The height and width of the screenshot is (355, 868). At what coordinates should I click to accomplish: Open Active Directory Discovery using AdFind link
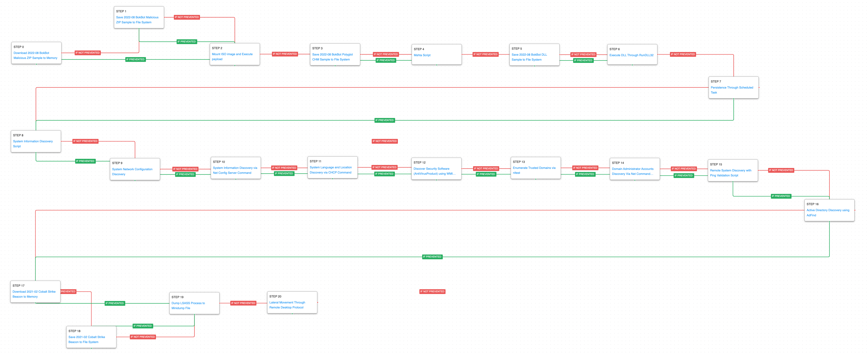tap(828, 210)
